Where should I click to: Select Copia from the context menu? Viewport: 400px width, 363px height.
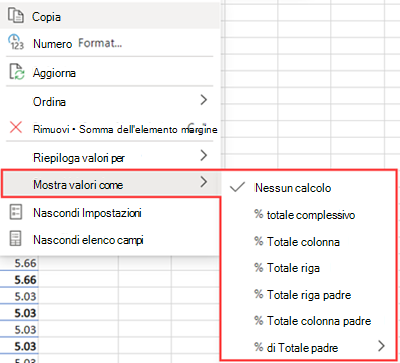tap(110, 16)
